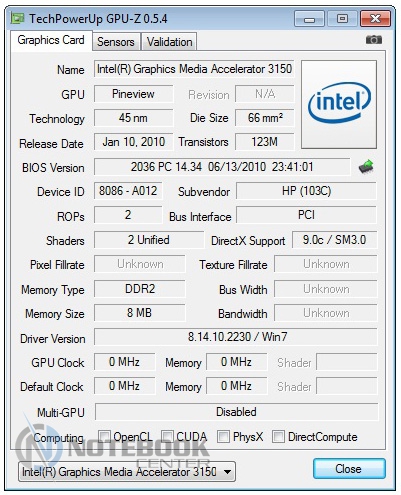Click the Memory Size field 8 MB

pos(140,313)
